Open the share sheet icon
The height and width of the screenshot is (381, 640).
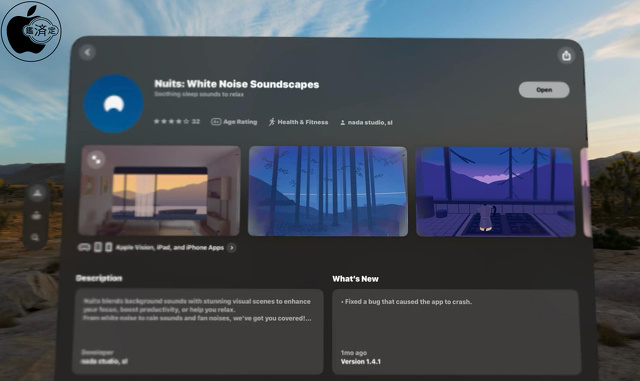pyautogui.click(x=566, y=56)
